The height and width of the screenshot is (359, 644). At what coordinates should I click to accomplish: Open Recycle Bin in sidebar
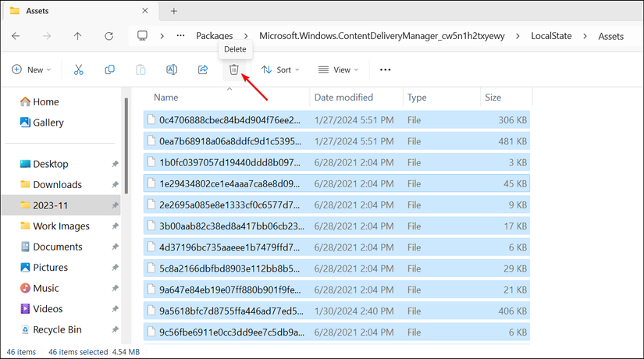coord(57,329)
